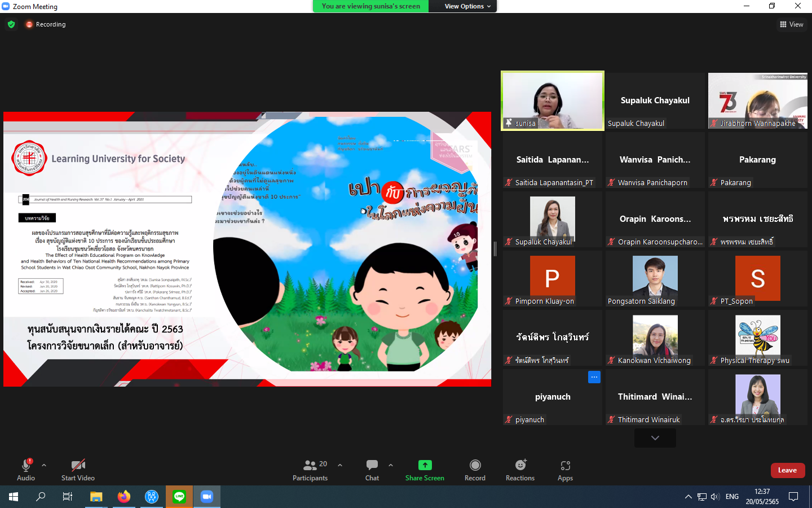Click the green encryption shield icon
Image resolution: width=812 pixels, height=508 pixels.
(11, 24)
